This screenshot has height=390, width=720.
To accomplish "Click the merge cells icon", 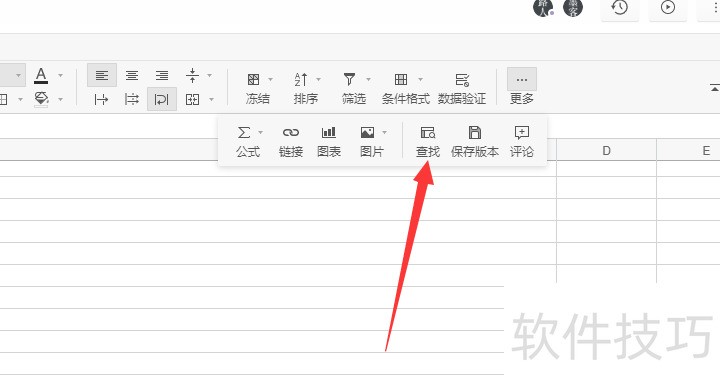I will tap(192, 99).
